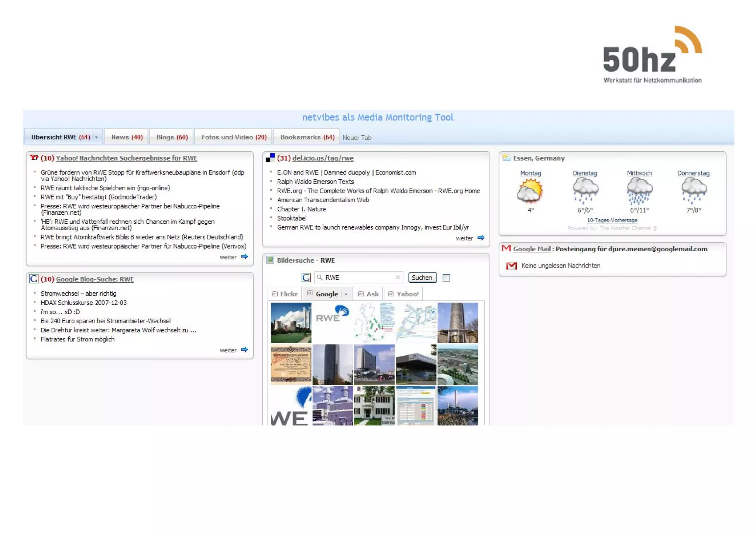Image resolution: width=756 pixels, height=534 pixels.
Task: Open 'Ralph Waldo Emerson Texts' bookmark
Action: click(316, 182)
